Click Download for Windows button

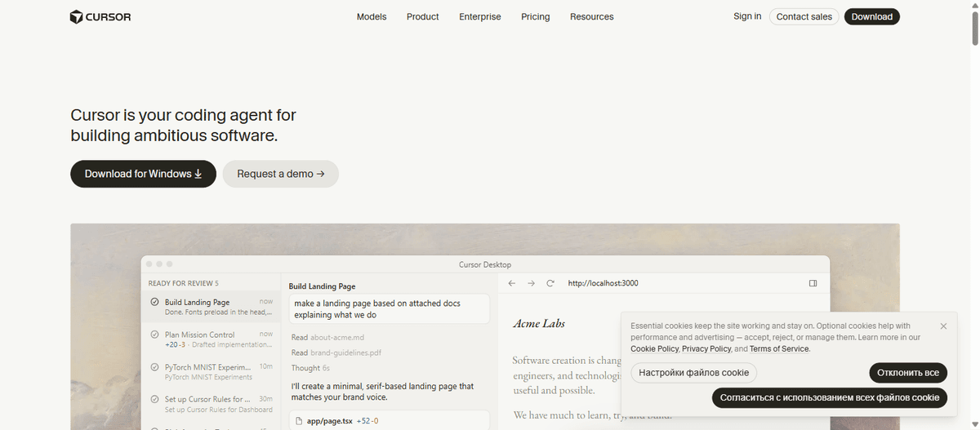[x=143, y=174]
